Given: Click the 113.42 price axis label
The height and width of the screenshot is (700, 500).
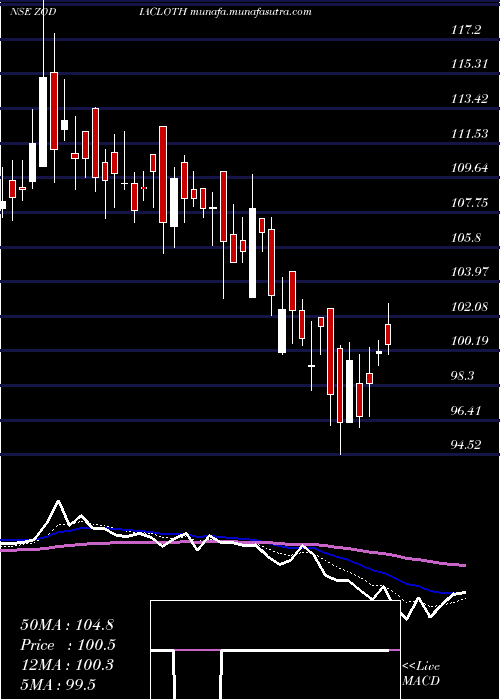Looking at the screenshot, I should coord(469,99).
